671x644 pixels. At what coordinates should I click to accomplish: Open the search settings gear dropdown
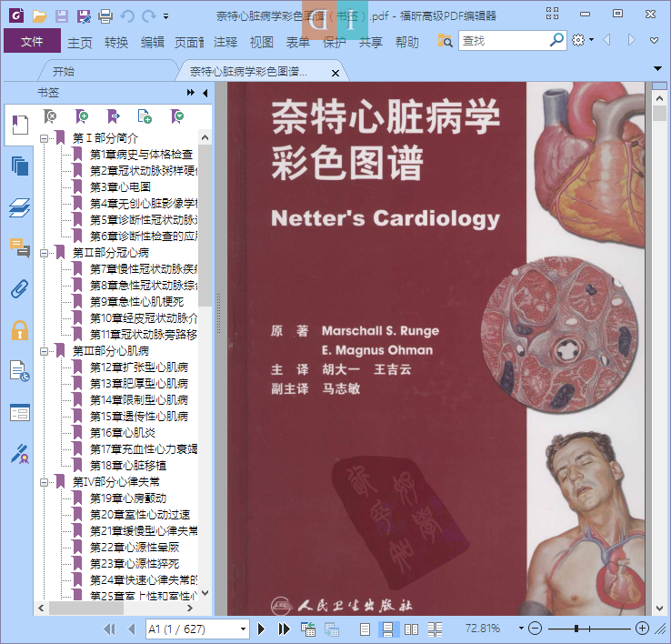pyautogui.click(x=583, y=40)
